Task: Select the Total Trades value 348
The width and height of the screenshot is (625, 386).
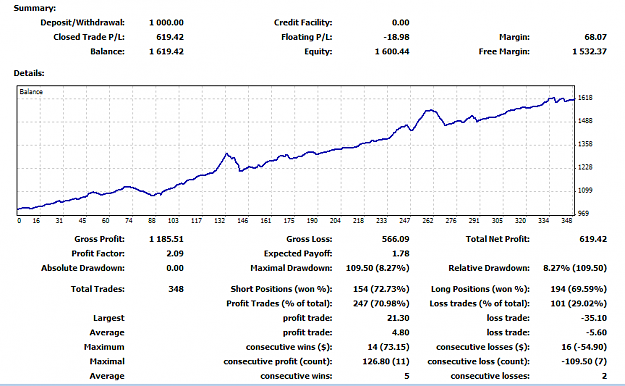Action: pos(176,289)
